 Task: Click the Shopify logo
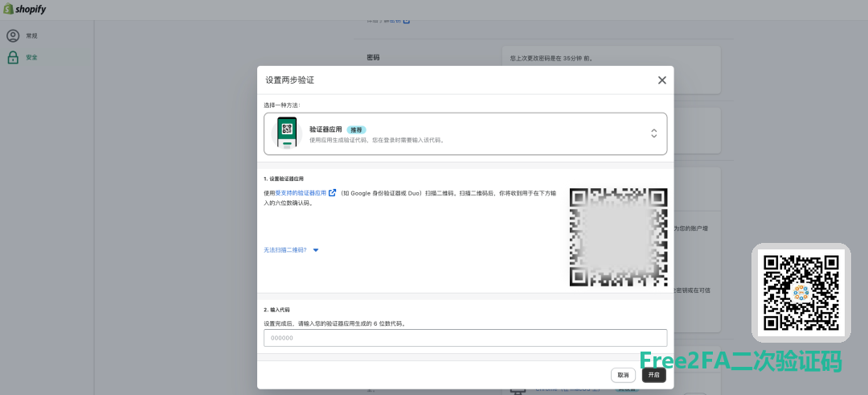tap(24, 10)
